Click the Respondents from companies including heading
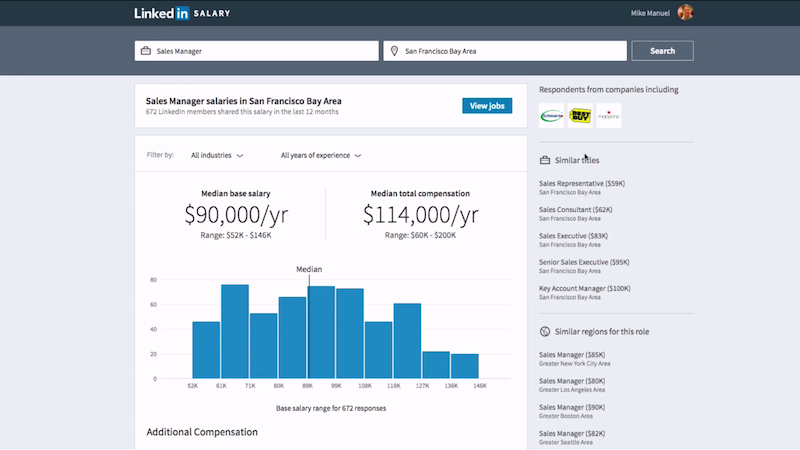Screen dimensions: 800x450 click(609, 90)
